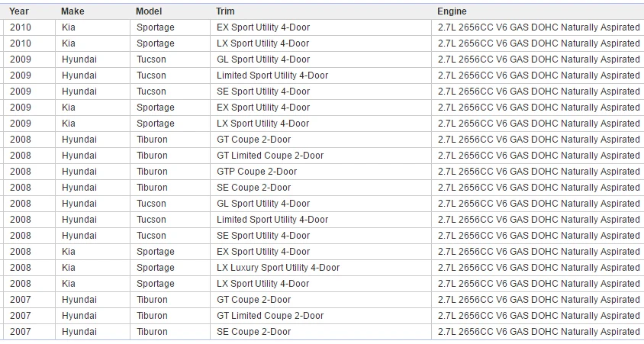Click the LX Luxury Sport Utility 4-Door cell
Viewport: 644px width, 344px height.
pyautogui.click(x=320, y=268)
